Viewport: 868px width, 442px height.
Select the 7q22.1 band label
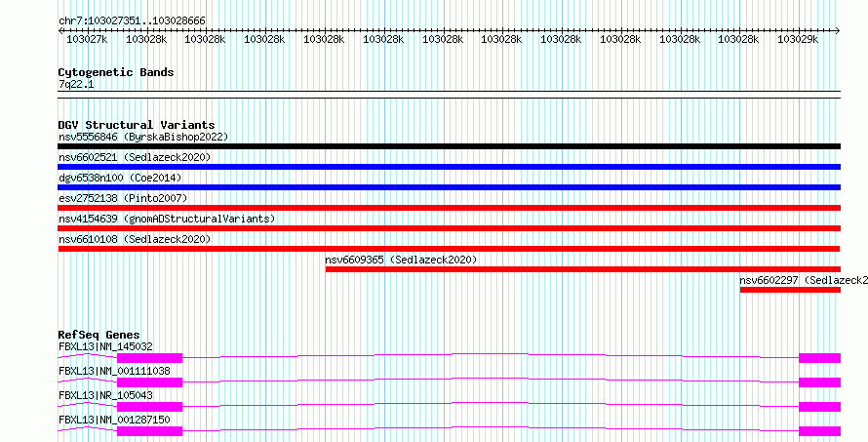[76, 84]
